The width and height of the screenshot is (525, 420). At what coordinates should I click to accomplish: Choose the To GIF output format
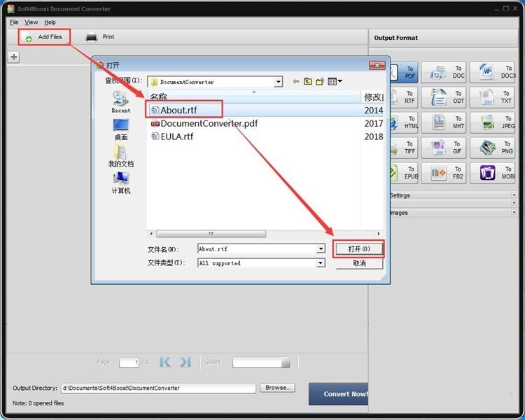[x=443, y=148]
